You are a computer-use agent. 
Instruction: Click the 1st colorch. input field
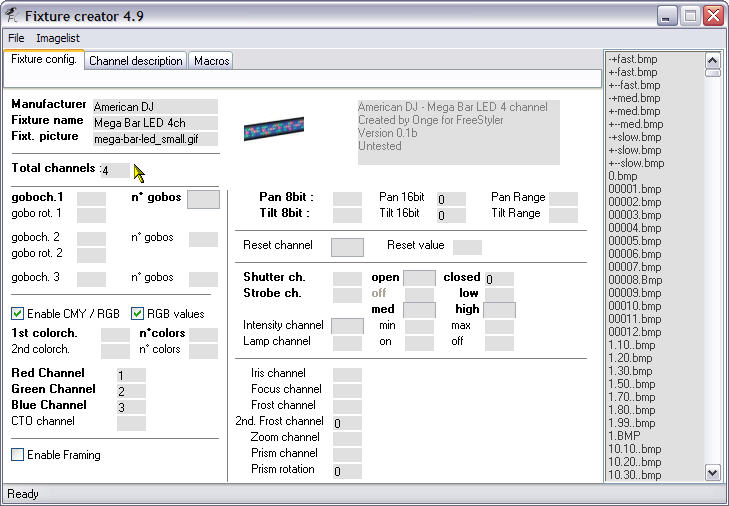click(115, 335)
